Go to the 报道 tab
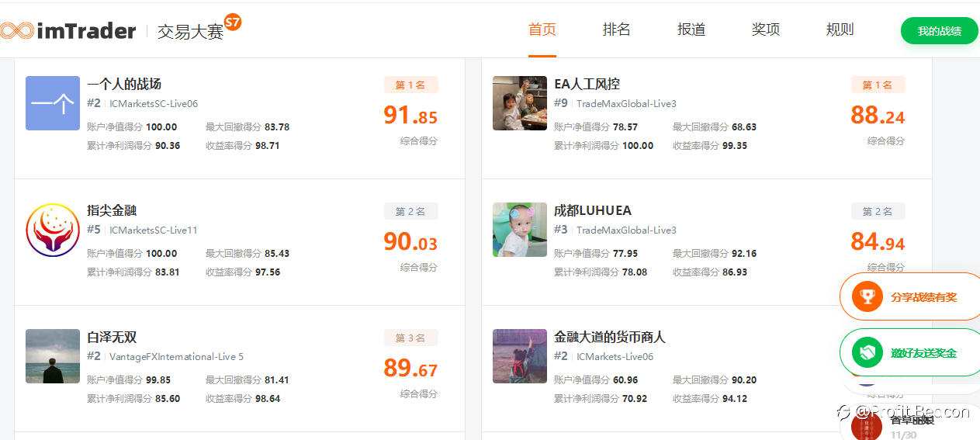980x440 pixels. tap(691, 30)
